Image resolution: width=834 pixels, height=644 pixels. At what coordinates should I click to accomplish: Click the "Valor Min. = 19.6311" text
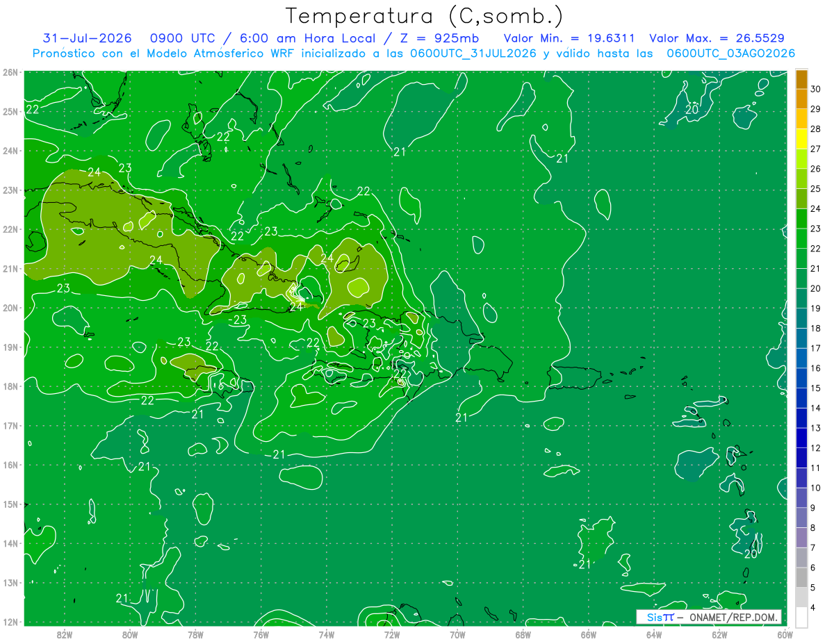[569, 38]
